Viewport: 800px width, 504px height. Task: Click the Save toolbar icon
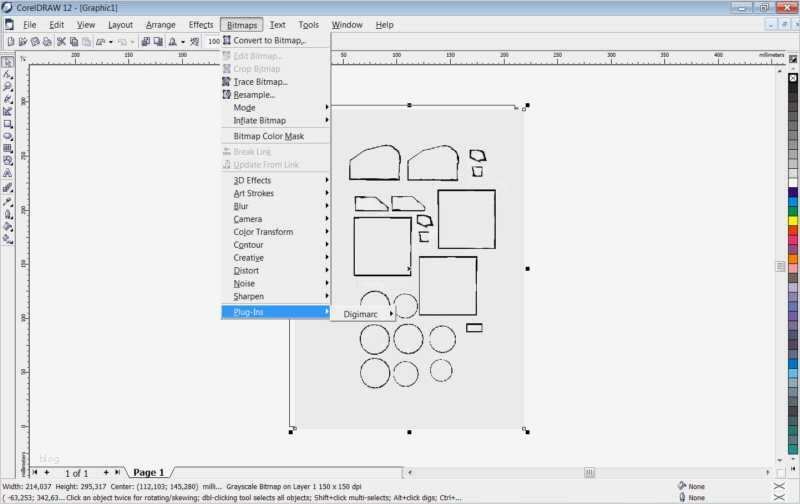coord(35,41)
